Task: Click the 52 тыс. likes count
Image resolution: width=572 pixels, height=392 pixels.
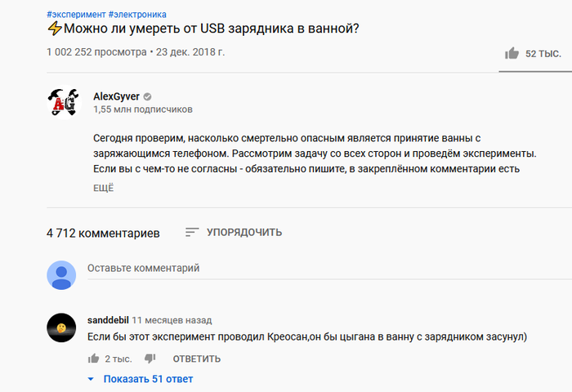Action: [543, 54]
